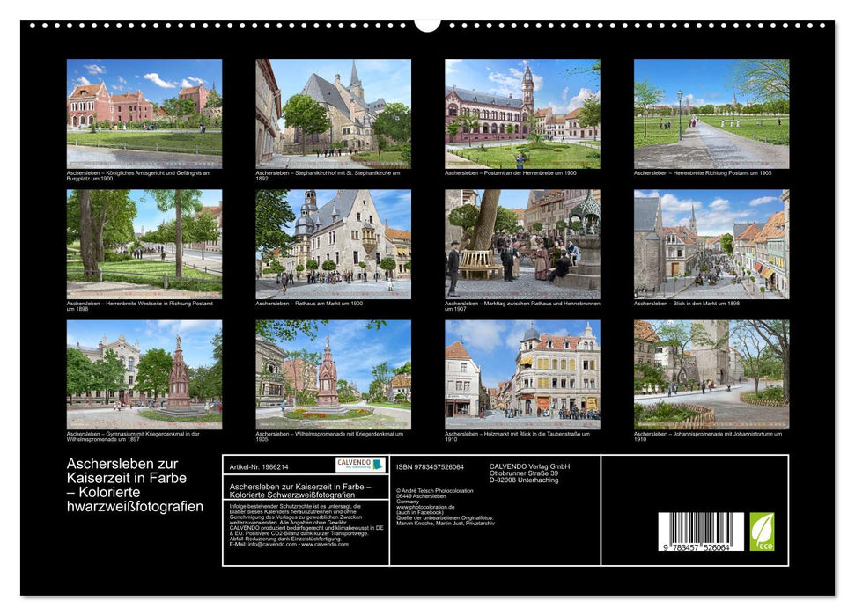Click the Artikel-Nr. 1966214 label

point(259,467)
